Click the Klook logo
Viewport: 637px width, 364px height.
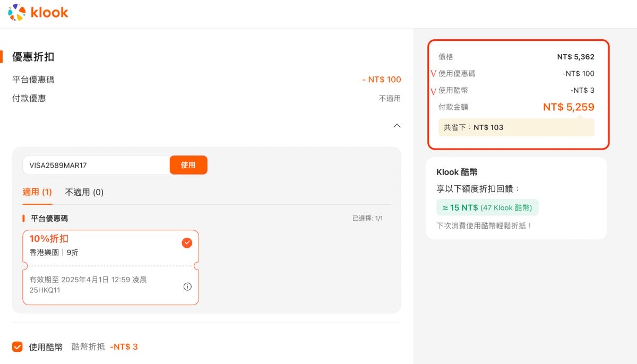click(38, 12)
